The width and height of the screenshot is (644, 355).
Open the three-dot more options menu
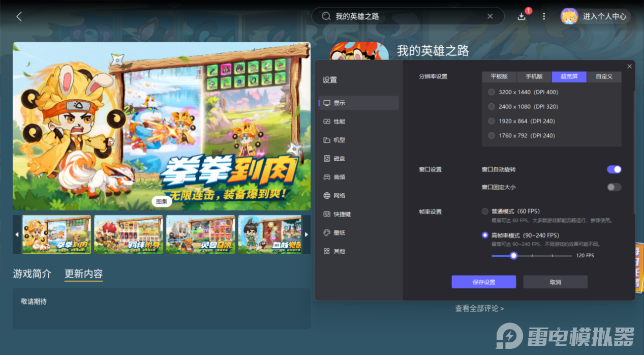(544, 16)
